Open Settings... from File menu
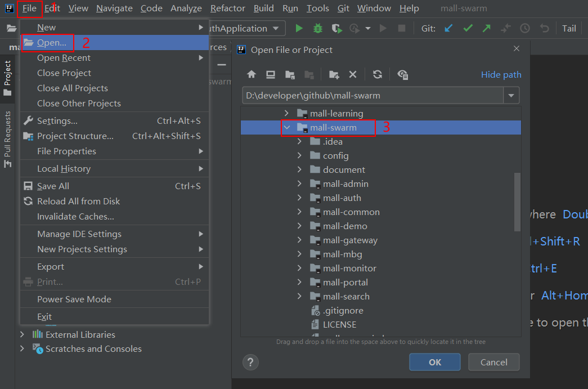Viewport: 588px width, 389px height. [x=114, y=121]
